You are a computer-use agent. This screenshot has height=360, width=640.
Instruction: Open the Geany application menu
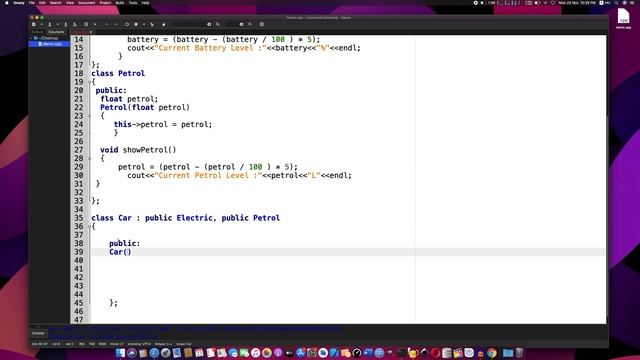(x=19, y=2)
